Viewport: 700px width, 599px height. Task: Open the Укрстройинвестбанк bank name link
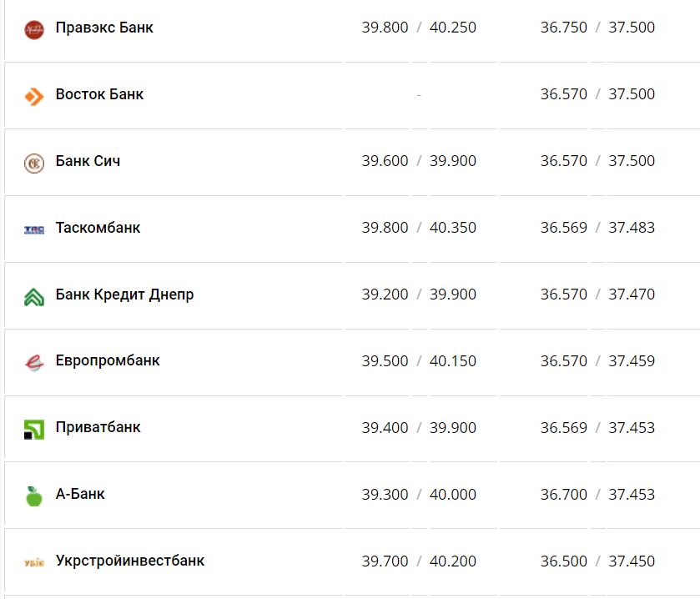129,561
